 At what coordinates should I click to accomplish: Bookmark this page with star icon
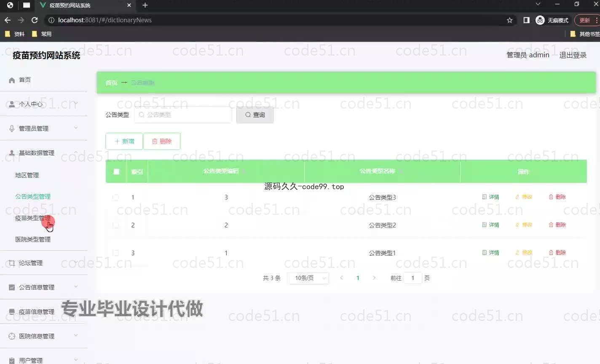509,20
